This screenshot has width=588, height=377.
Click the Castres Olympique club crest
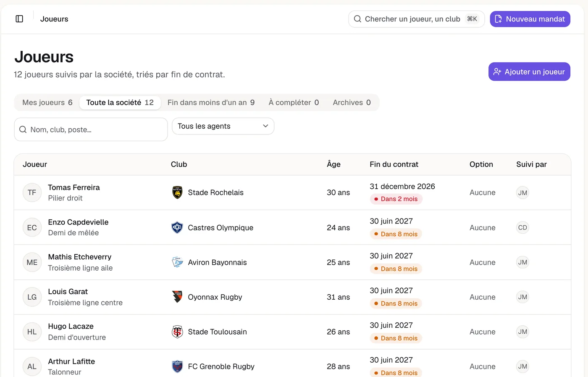[x=177, y=227]
